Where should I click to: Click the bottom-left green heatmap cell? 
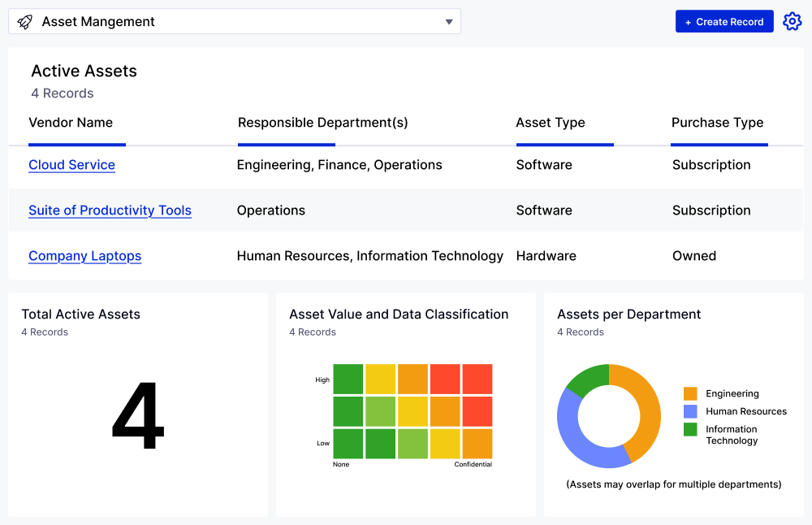(348, 443)
